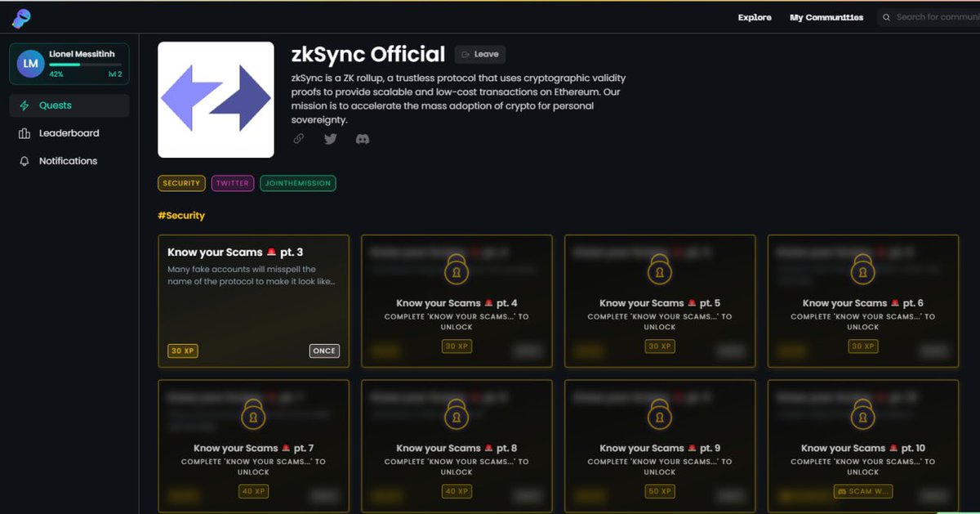Click the 50 XP badge on pt. 9
This screenshot has height=514, width=980.
coord(660,492)
